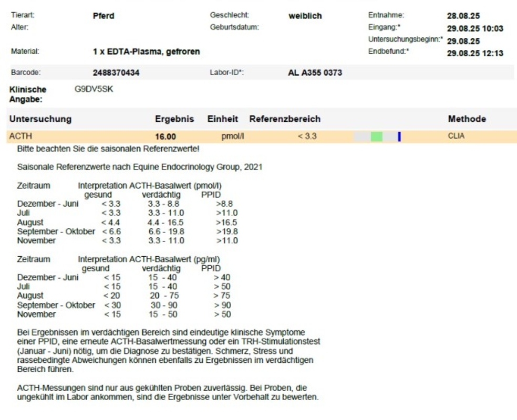
Task: Click Juli suspicious range '3.3 - 11.0'
Action: (166, 213)
